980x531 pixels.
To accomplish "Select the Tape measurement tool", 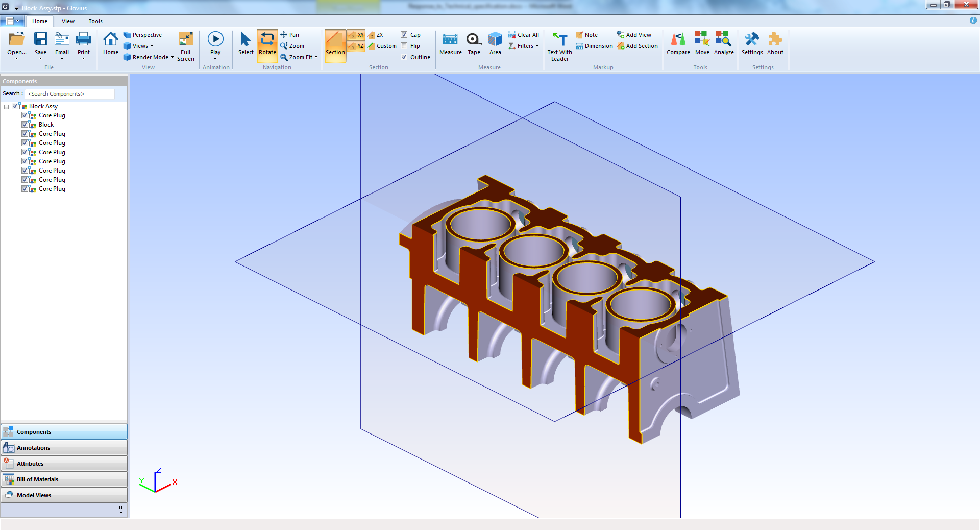I will (x=474, y=40).
